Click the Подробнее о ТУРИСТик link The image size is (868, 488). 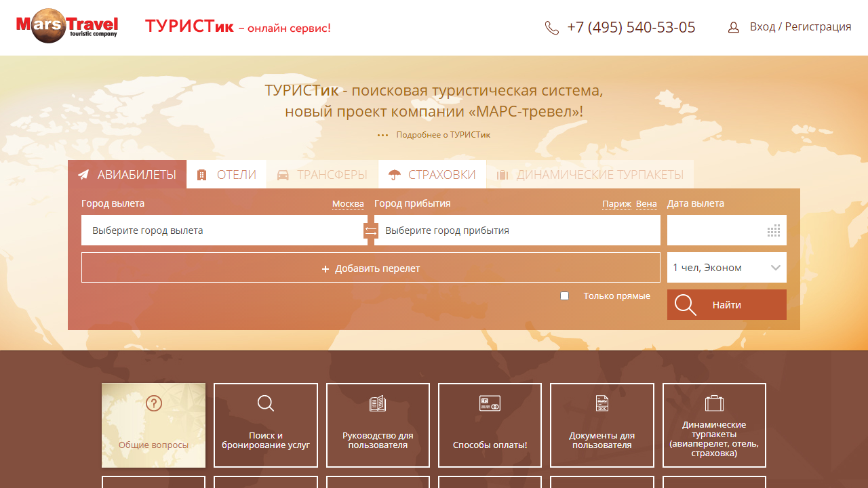point(443,135)
